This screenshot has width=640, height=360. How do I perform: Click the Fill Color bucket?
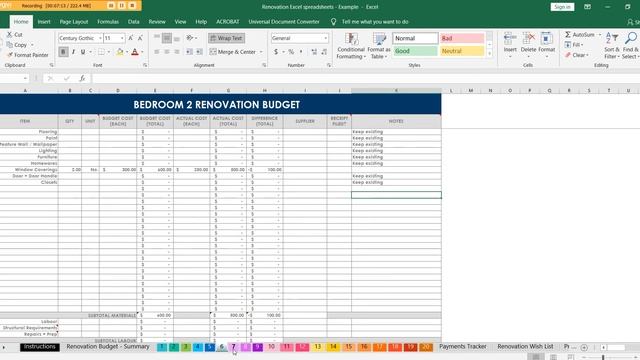(x=120, y=52)
